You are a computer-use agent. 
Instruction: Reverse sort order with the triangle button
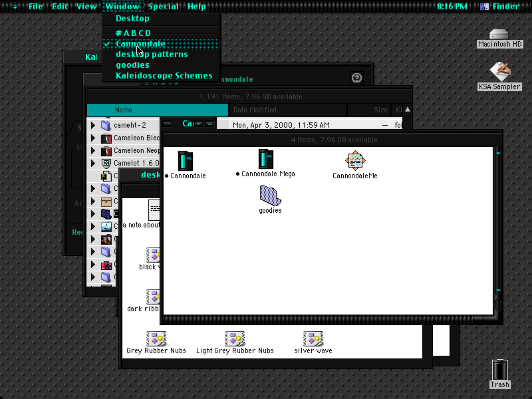408,110
